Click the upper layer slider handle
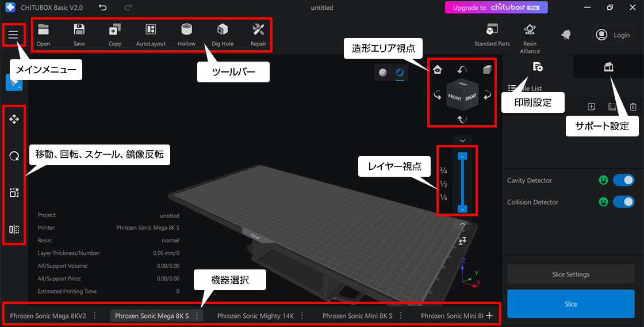Screen dimensions: 644x327 coord(462,157)
